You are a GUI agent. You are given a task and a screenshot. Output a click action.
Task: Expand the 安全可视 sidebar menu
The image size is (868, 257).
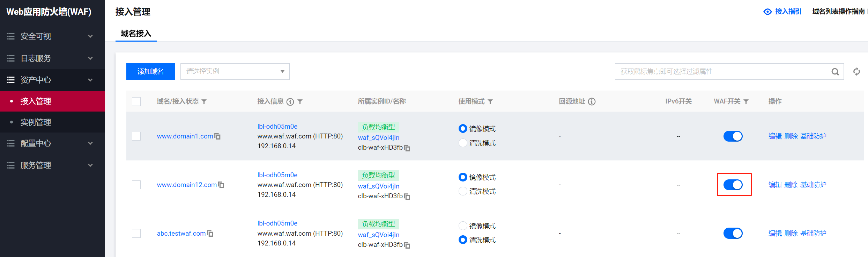(x=49, y=36)
